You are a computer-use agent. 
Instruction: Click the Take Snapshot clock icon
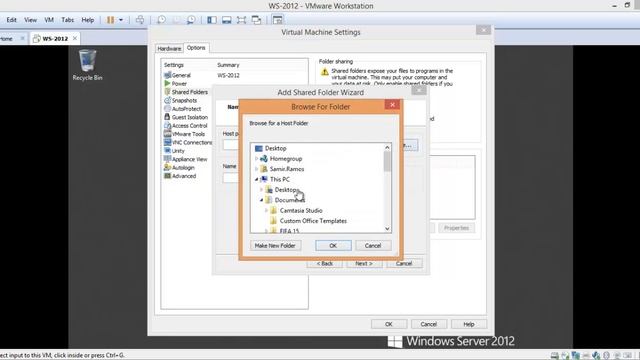click(x=162, y=20)
